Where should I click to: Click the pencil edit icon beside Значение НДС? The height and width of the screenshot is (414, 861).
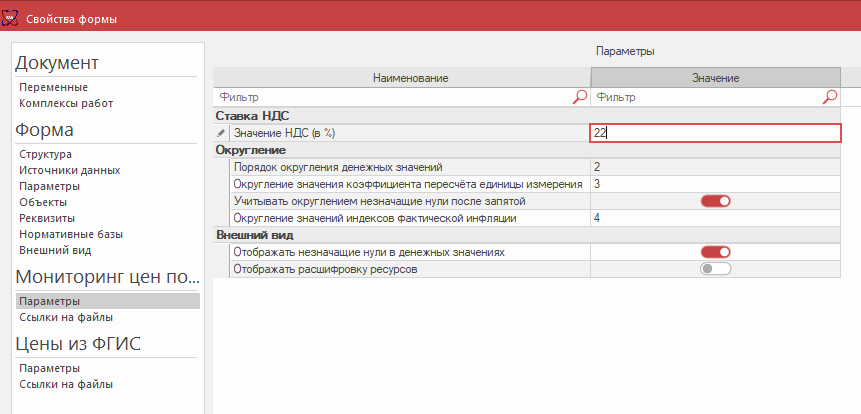pyautogui.click(x=221, y=133)
